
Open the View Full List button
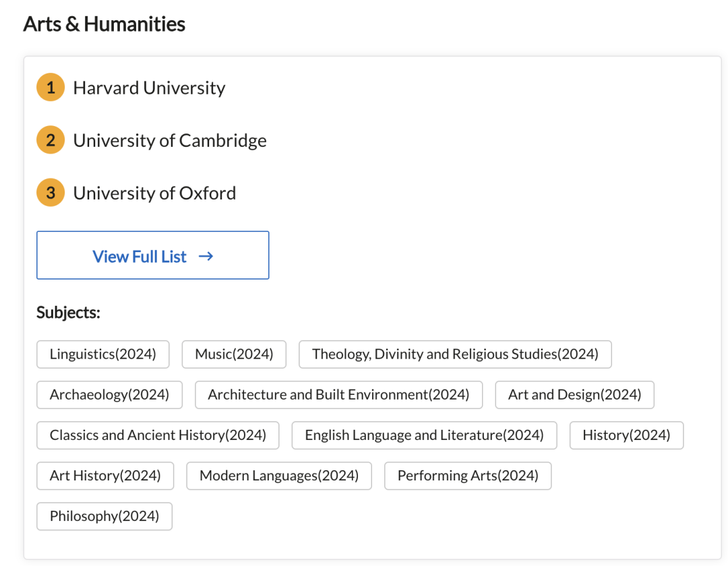(x=153, y=255)
